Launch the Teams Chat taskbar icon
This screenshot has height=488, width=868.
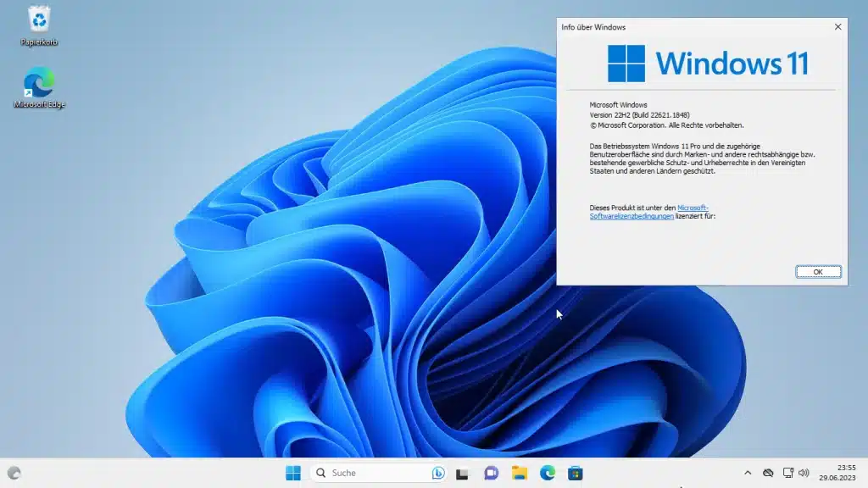pos(491,473)
